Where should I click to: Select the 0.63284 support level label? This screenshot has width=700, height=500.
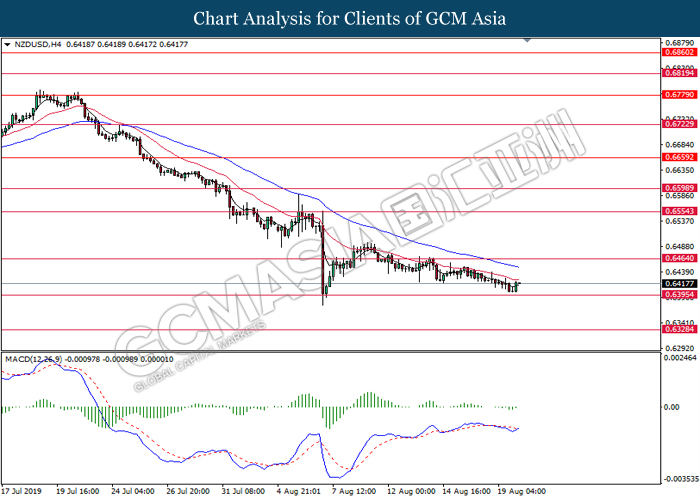point(679,329)
